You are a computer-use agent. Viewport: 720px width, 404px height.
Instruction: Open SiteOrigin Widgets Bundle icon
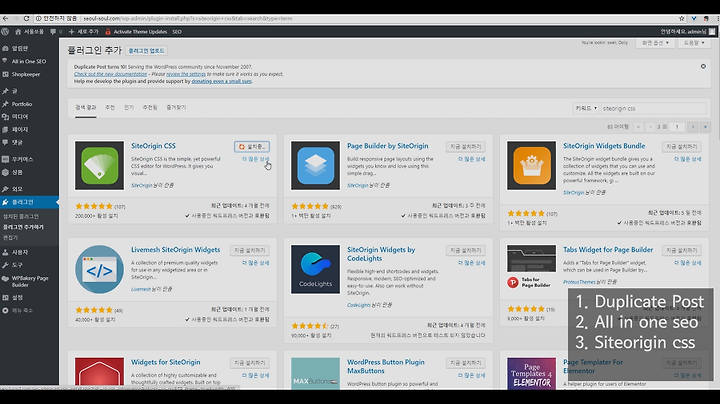(x=532, y=165)
